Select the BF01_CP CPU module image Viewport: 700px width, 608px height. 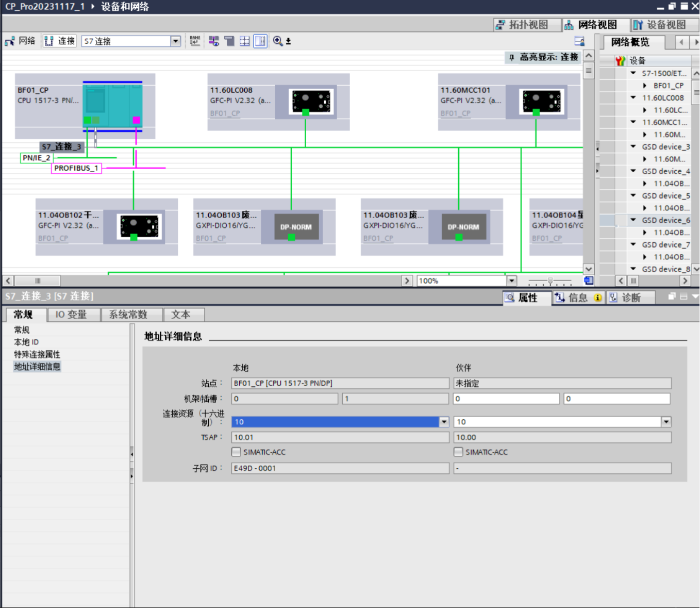tap(112, 106)
